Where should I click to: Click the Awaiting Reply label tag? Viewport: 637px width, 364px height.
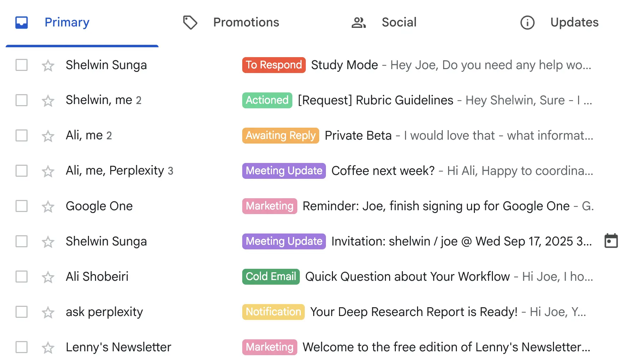coord(280,135)
